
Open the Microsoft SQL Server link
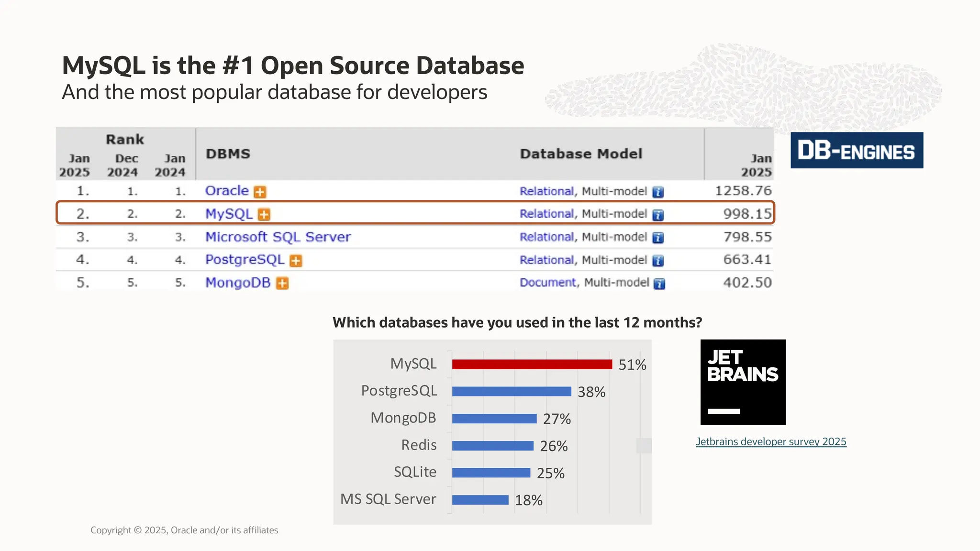(278, 237)
